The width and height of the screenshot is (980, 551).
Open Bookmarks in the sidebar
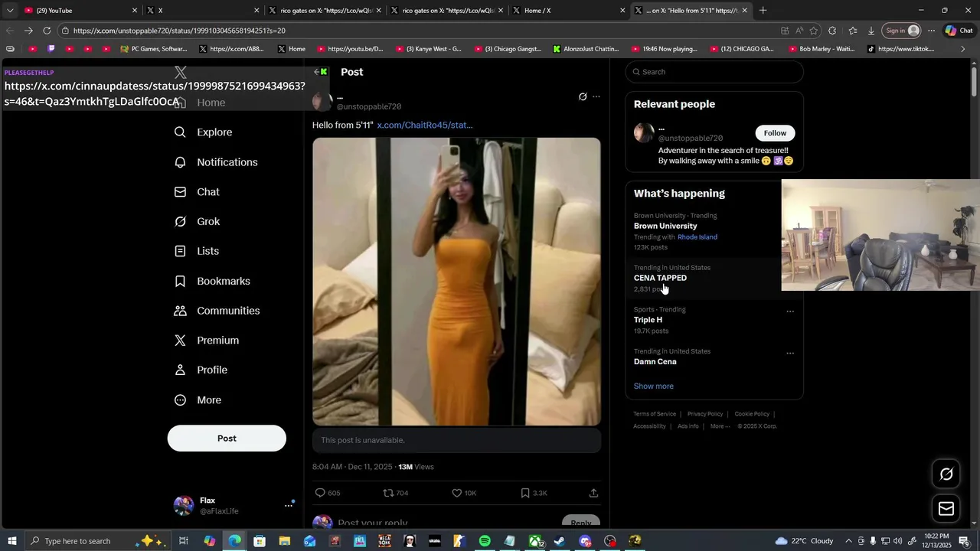click(x=212, y=281)
